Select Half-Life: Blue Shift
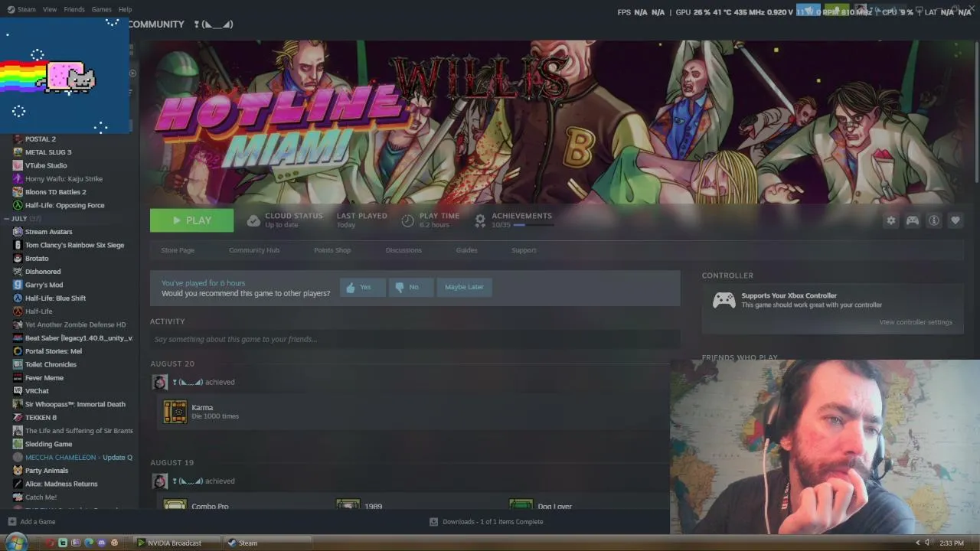Screen dimensions: 980x551 tap(55, 298)
